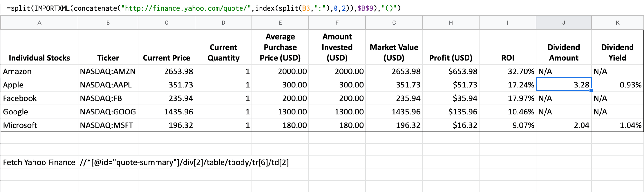Select Apple's profit cell $51.73
This screenshot has height=192, width=644.
point(451,85)
